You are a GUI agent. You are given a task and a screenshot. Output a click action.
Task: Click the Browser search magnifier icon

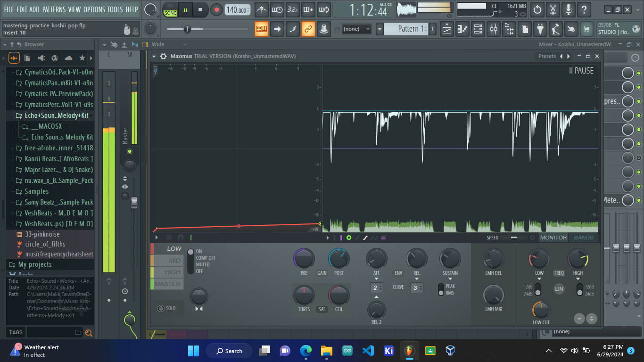pos(88,333)
